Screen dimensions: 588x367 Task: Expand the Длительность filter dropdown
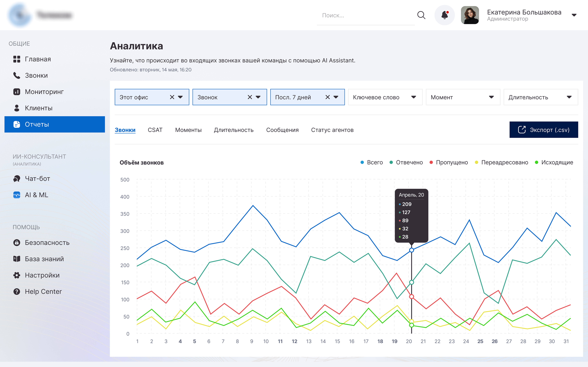[x=541, y=97]
